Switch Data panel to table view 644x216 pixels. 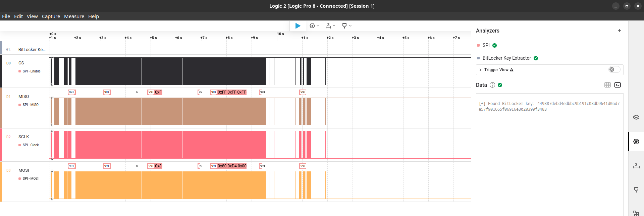click(x=607, y=85)
